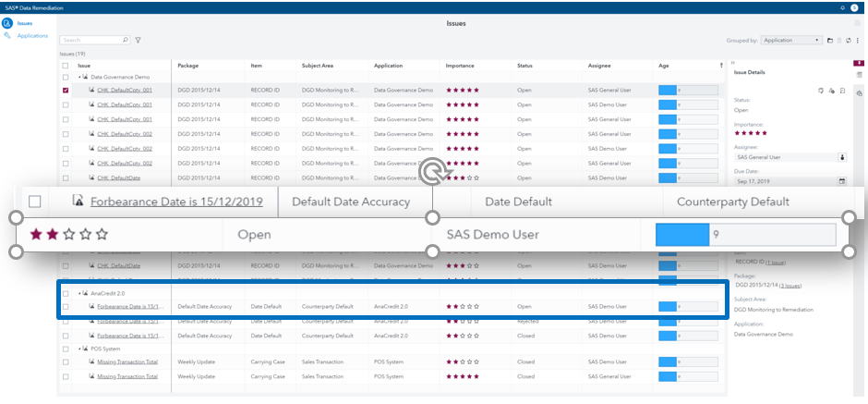The image size is (868, 404).
Task: Sort by the Package column header
Action: tap(187, 66)
